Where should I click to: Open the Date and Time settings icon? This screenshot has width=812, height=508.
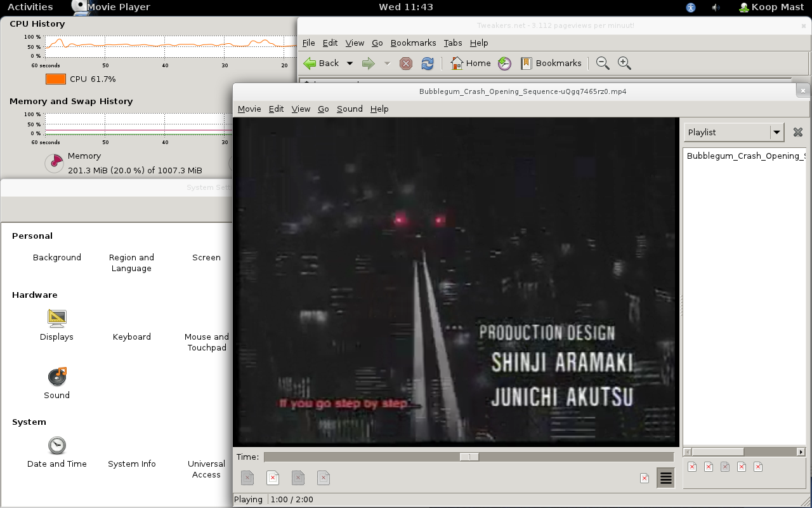[x=57, y=445]
